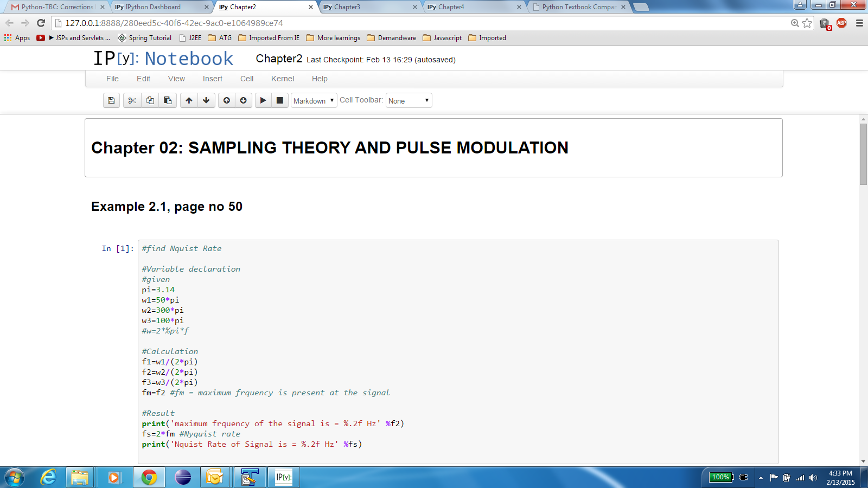Run the current cell with play button
868x488 pixels.
pyautogui.click(x=263, y=100)
